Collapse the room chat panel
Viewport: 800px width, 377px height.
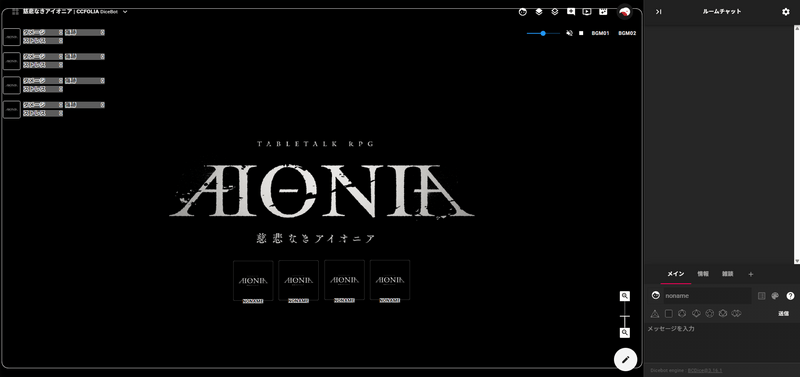tap(659, 12)
